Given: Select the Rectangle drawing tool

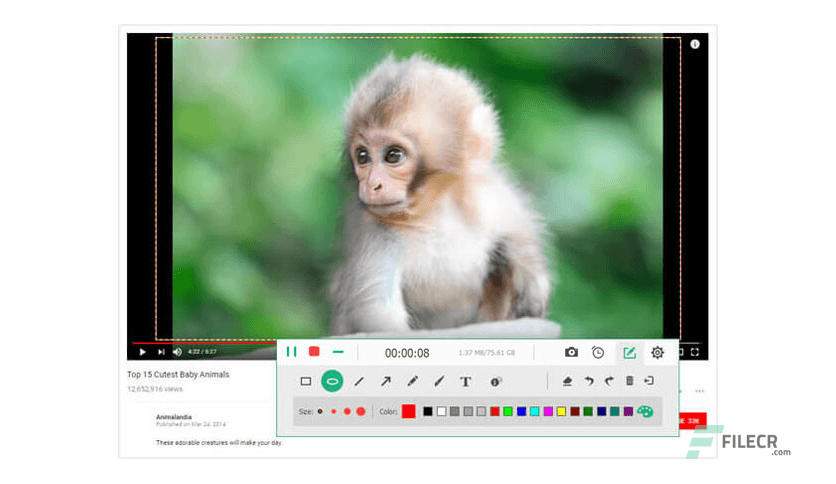Looking at the screenshot, I should 306,381.
